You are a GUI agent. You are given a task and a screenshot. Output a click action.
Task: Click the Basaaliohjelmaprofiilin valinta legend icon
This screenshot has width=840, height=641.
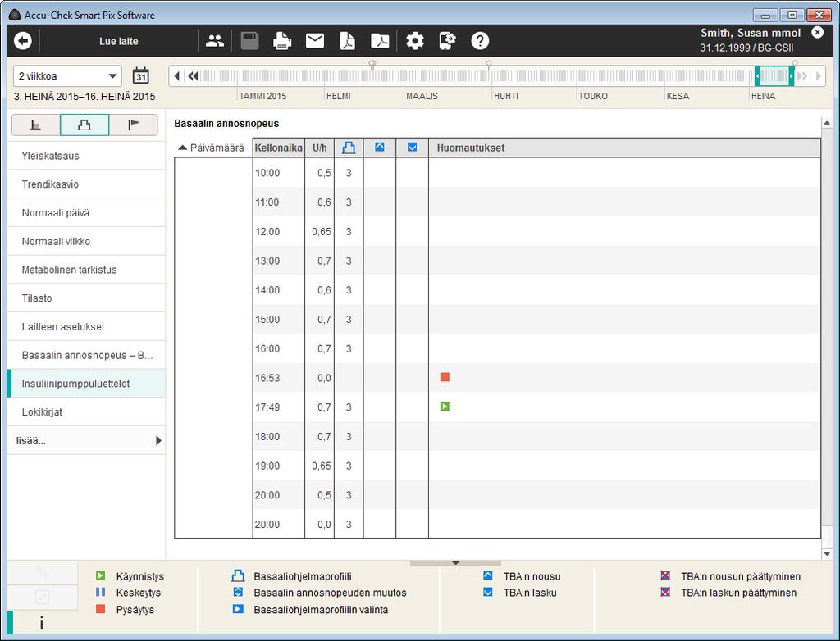click(239, 609)
